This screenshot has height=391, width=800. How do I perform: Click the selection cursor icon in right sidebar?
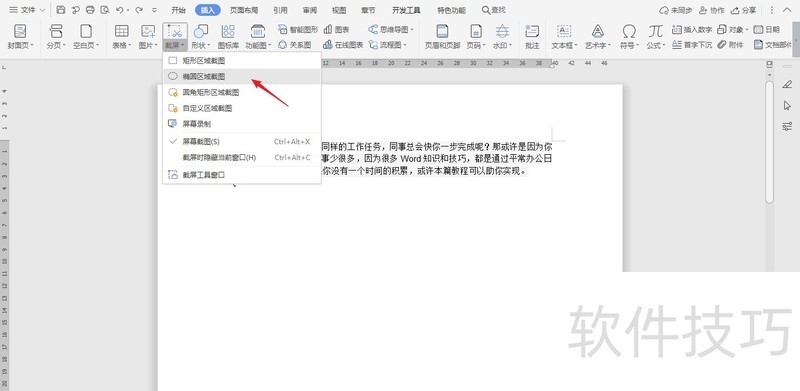(787, 106)
